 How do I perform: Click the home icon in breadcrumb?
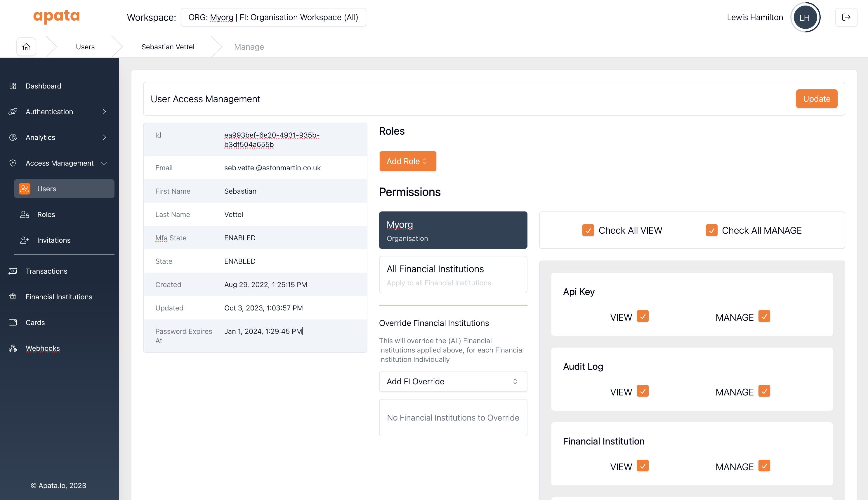tap(26, 47)
